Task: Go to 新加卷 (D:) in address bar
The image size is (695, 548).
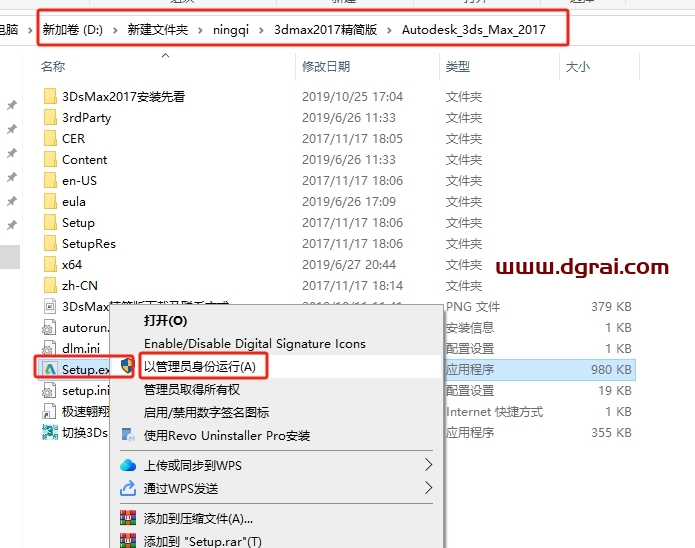Action: [x=73, y=30]
